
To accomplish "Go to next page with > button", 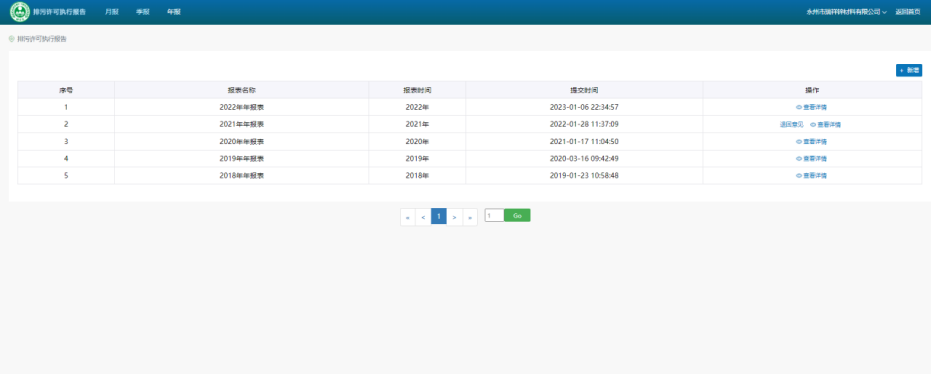I will 454,217.
